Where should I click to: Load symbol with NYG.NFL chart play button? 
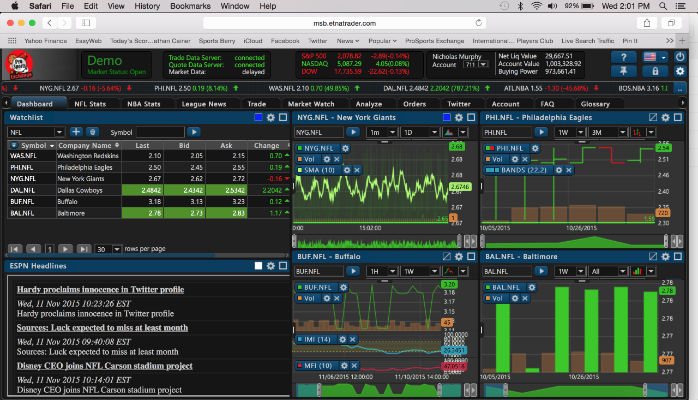pos(353,132)
